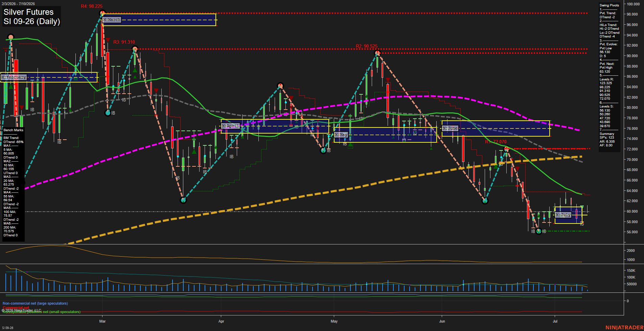Click the 5 MA value '60.805'
The height and width of the screenshot is (331, 644).
[9, 153]
